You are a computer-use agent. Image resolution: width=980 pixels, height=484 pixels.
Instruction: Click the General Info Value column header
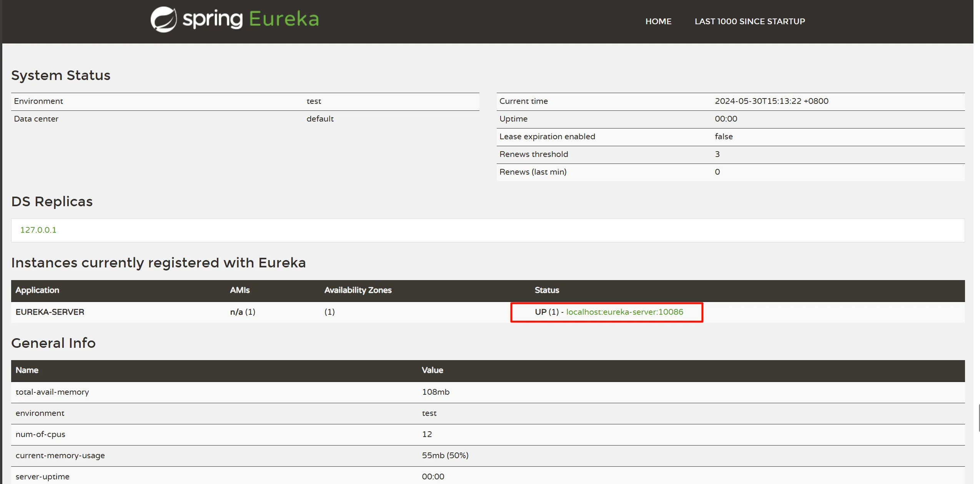[x=432, y=370]
